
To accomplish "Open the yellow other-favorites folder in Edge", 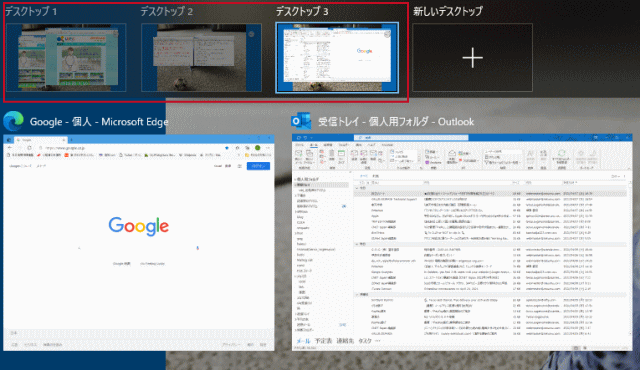I will (x=259, y=155).
